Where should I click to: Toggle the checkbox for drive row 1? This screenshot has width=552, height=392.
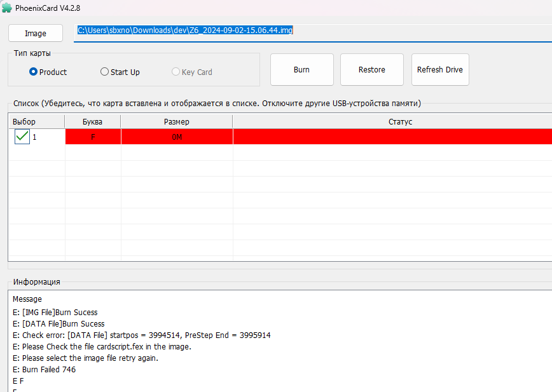coord(22,137)
